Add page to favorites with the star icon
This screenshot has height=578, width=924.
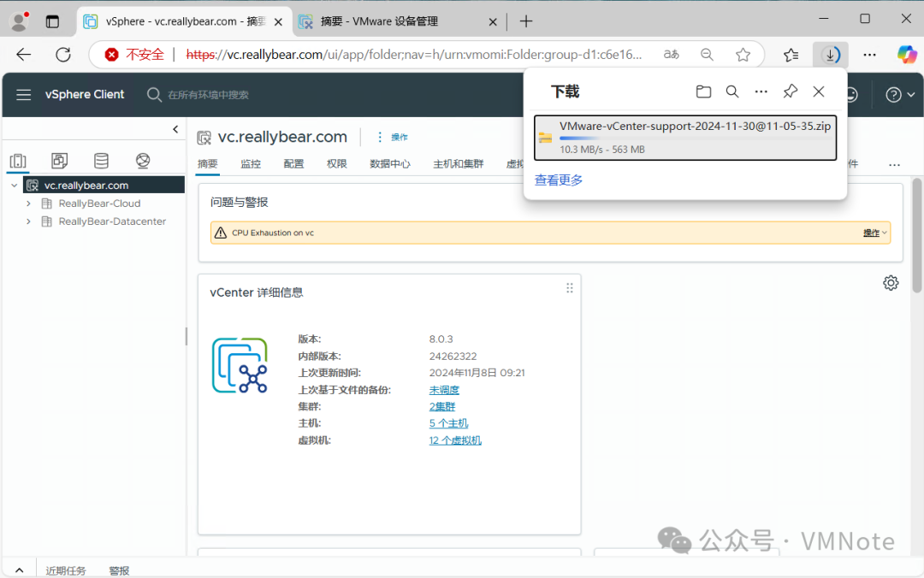(x=743, y=55)
